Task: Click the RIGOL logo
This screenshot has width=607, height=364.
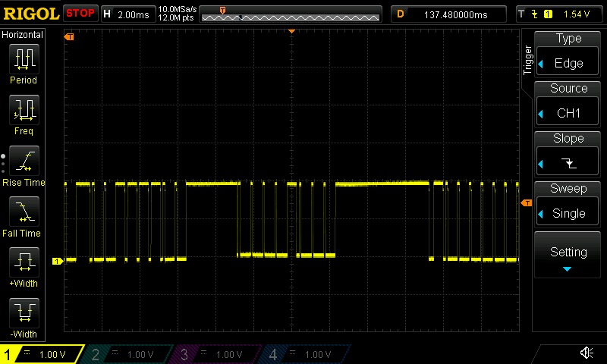Action: (30, 14)
